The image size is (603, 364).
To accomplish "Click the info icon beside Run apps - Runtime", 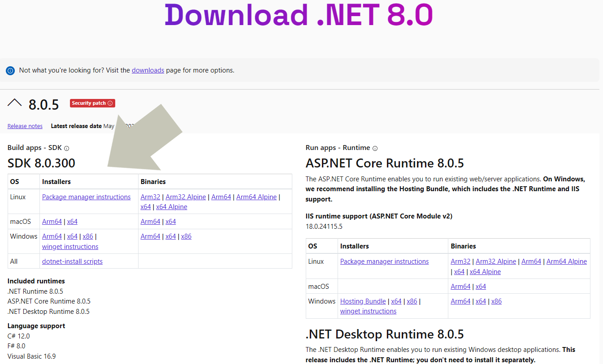I will [375, 148].
